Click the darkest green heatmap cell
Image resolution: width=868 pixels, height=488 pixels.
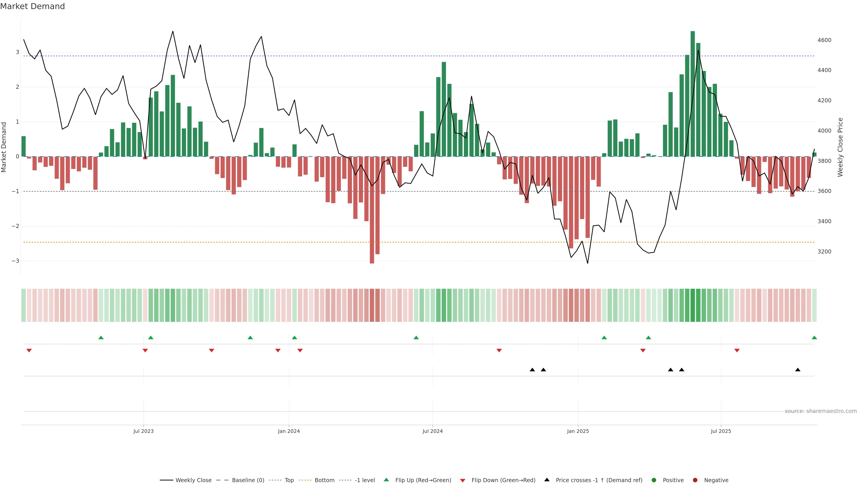tap(692, 305)
